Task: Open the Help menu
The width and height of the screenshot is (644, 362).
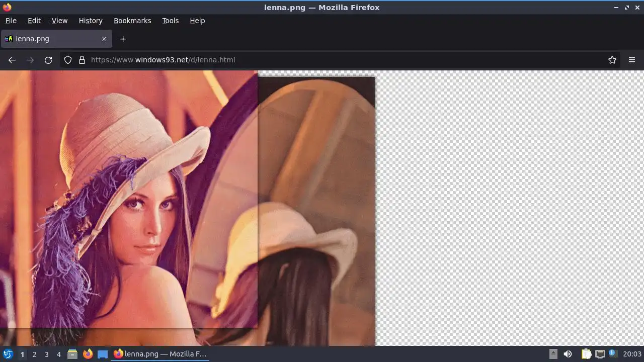Action: [197, 21]
